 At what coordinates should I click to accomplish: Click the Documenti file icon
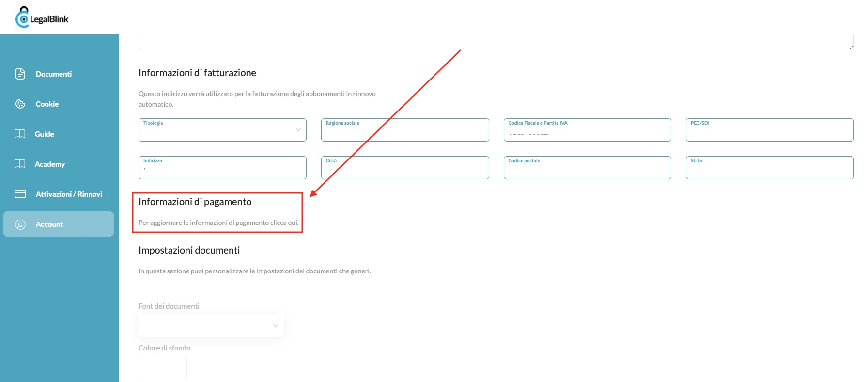20,74
